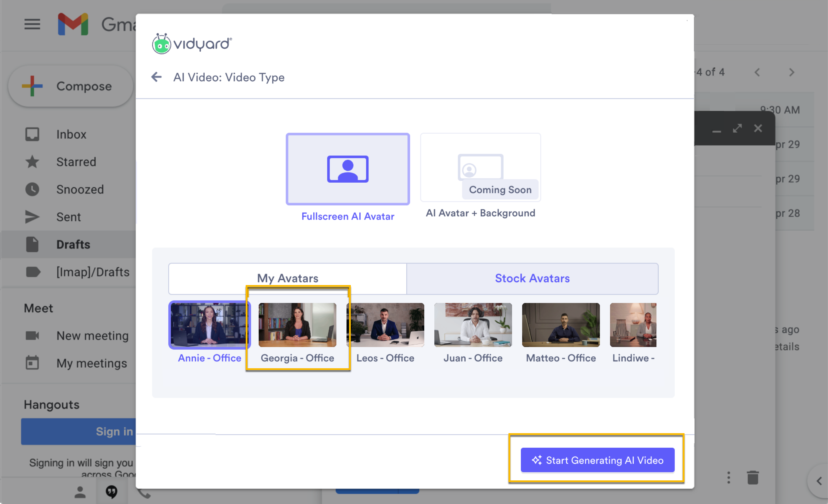Screen dimensions: 828x504
Task: Choose the Annie - Office avatar thumbnail
Action: pos(210,325)
